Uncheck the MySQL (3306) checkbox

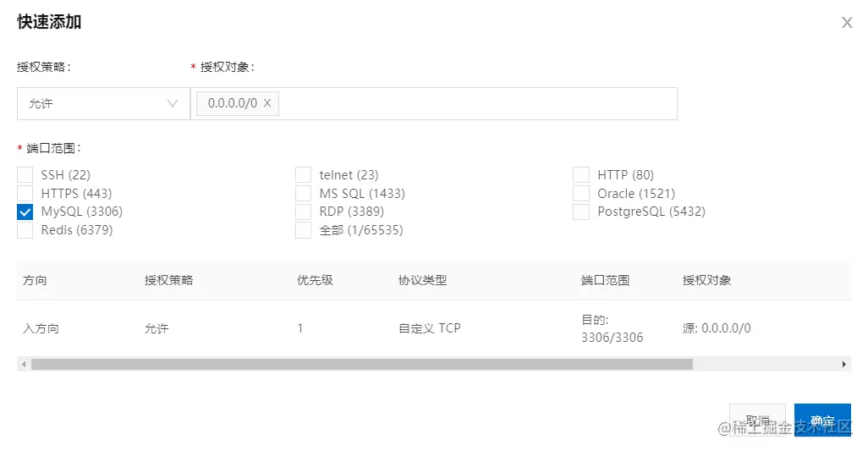point(25,212)
